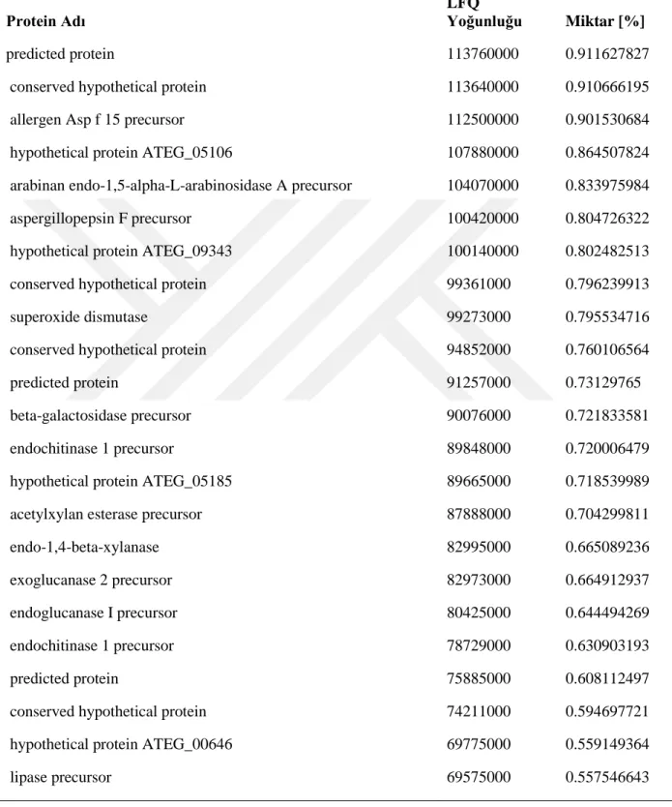Click superoxide dismutase protein name
The width and height of the screenshot is (672, 807).
coord(78,317)
